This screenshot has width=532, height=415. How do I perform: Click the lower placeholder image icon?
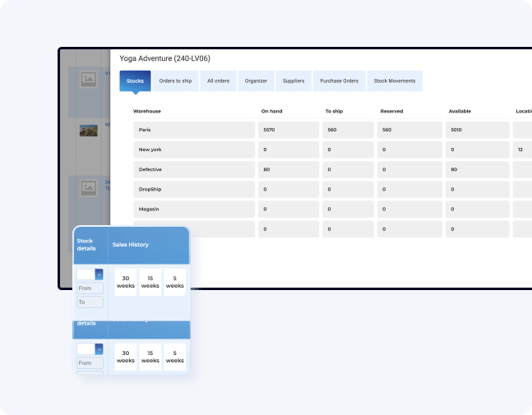tap(89, 188)
